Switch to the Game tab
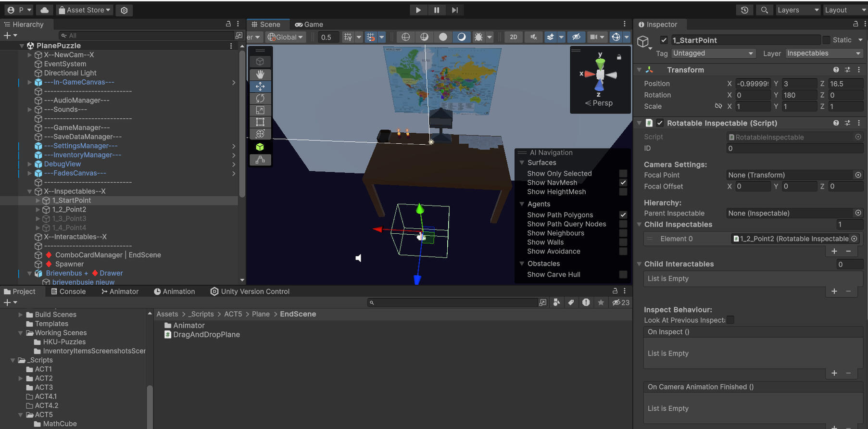Image resolution: width=868 pixels, height=429 pixels. pos(309,25)
